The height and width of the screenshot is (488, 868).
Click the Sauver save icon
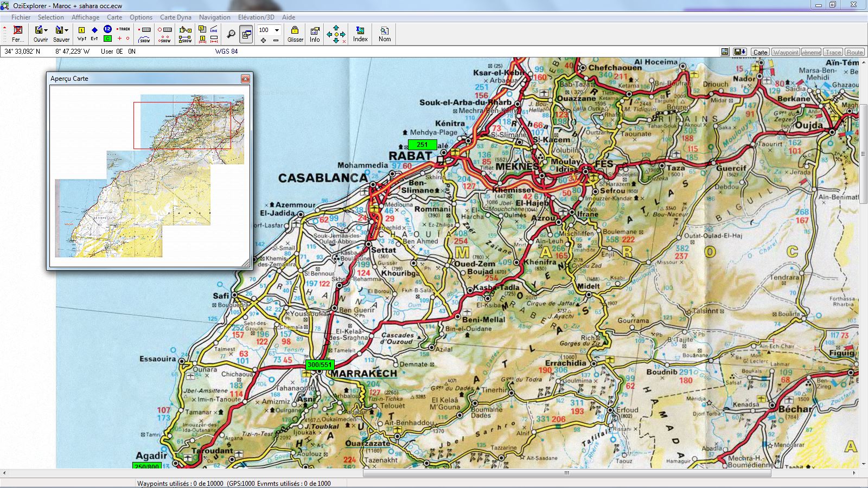pos(59,34)
